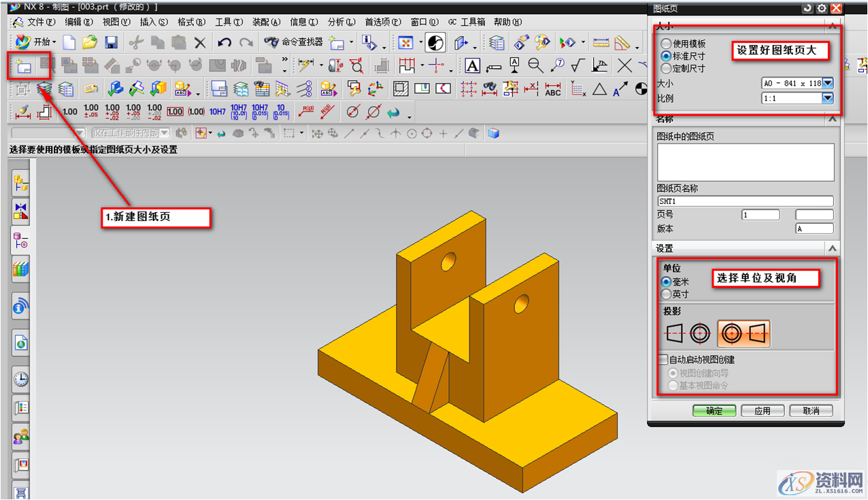This screenshot has height=500, width=868.
Task: Click the 图纸页名称 field containing SHT1
Action: click(745, 201)
